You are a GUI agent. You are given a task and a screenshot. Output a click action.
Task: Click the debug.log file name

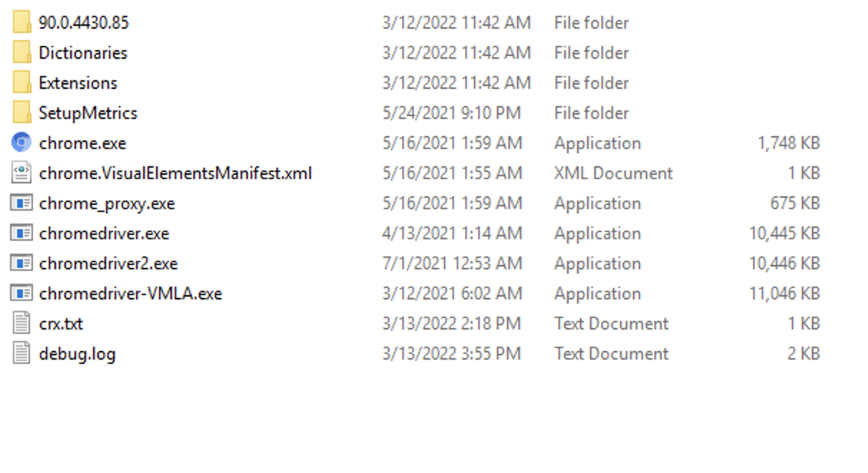77,353
